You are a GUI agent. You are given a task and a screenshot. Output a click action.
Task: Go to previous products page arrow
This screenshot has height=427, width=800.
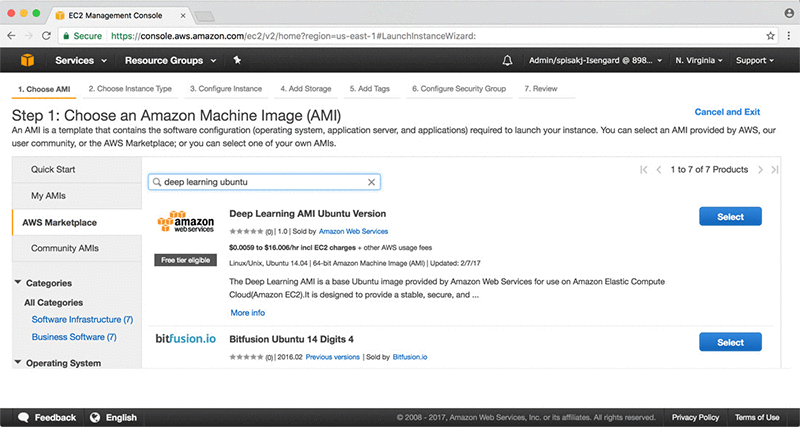(659, 170)
